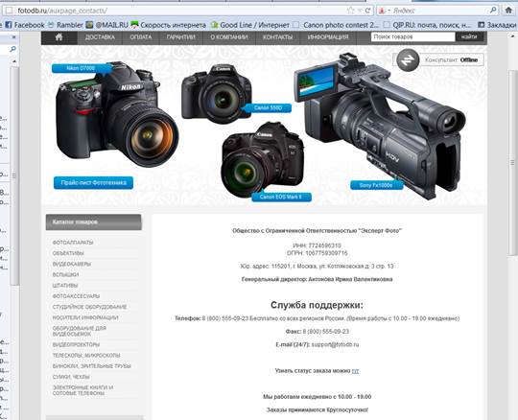Reload the page with refresh icon
Image resolution: width=518 pixels, height=420 pixels.
point(367,11)
